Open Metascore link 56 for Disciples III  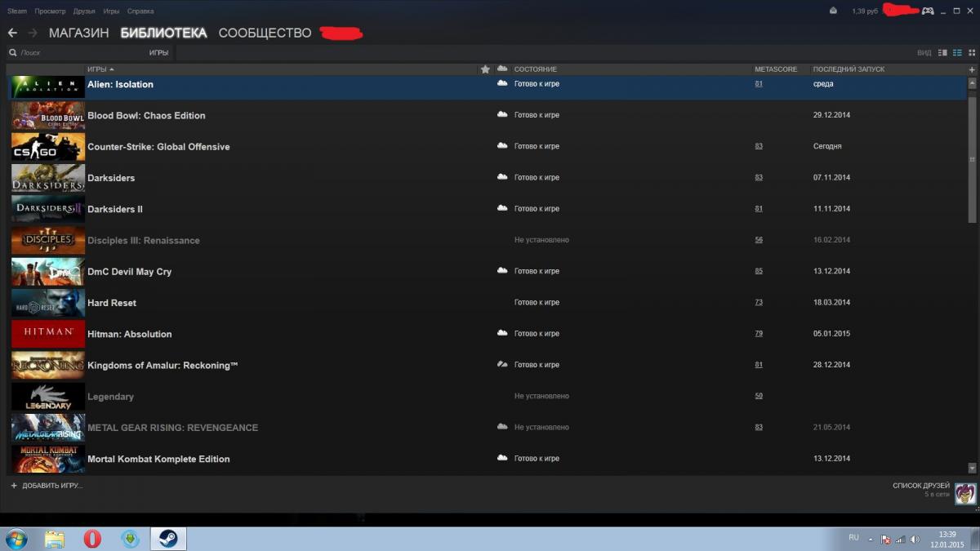pos(759,240)
